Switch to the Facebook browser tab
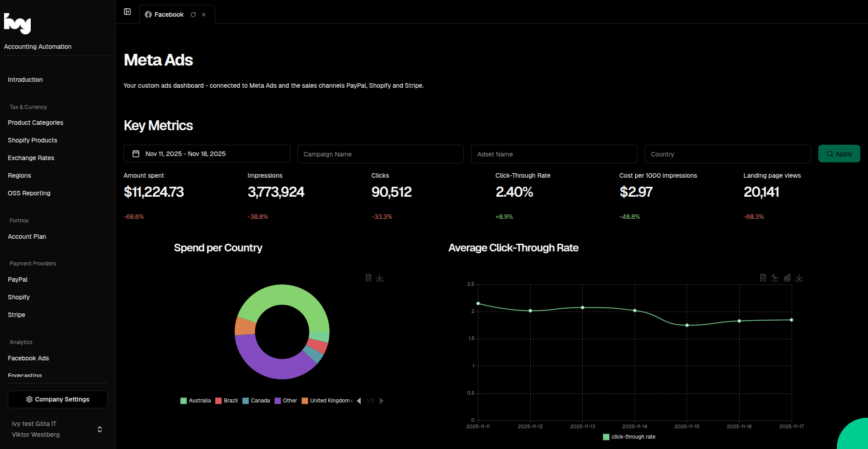 pyautogui.click(x=169, y=14)
